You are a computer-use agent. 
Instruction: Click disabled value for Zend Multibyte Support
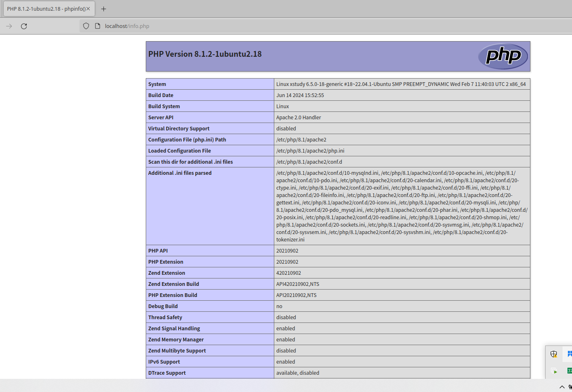pos(286,350)
